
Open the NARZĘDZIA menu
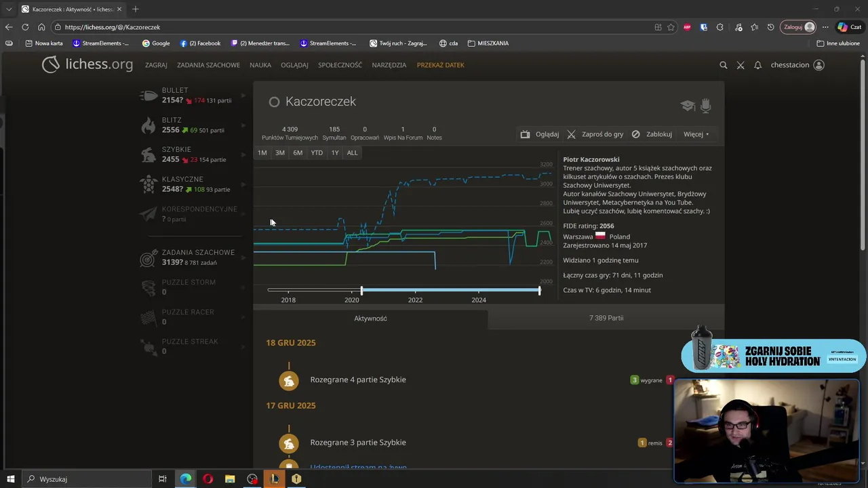[389, 65]
